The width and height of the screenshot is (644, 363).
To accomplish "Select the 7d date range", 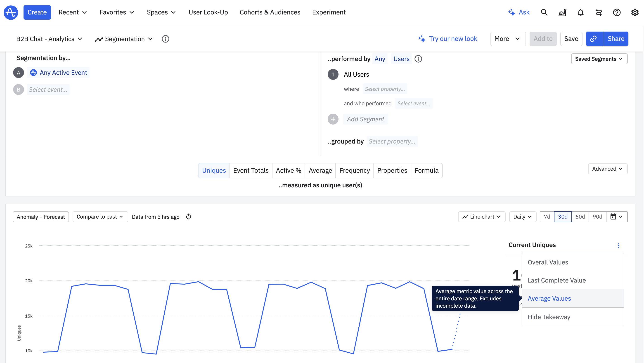I will tap(547, 217).
